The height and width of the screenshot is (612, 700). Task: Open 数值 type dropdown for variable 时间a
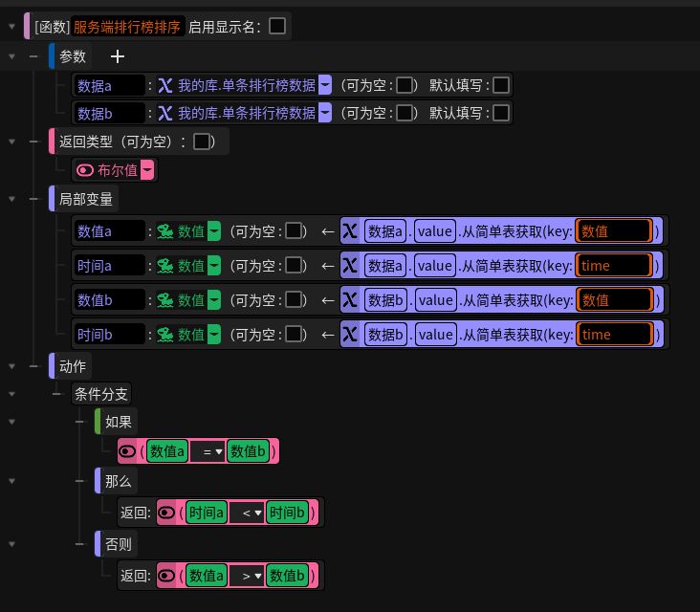tap(214, 266)
